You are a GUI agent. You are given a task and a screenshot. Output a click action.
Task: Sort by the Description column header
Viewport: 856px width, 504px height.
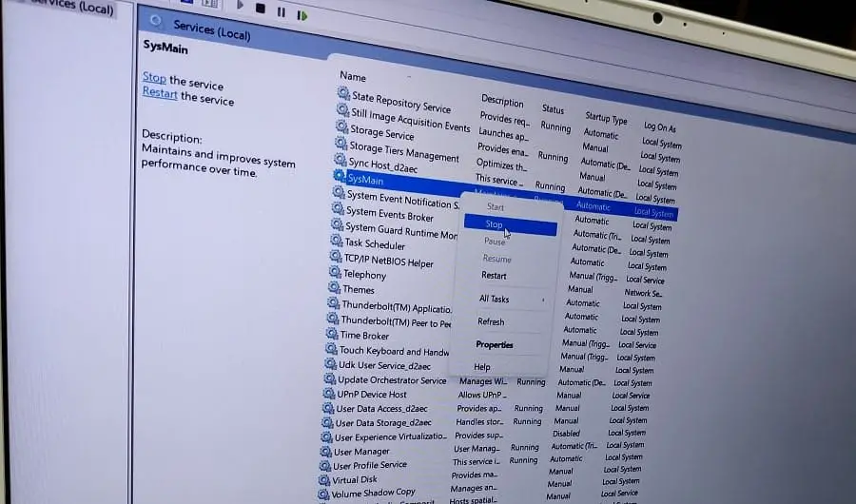[x=502, y=101]
